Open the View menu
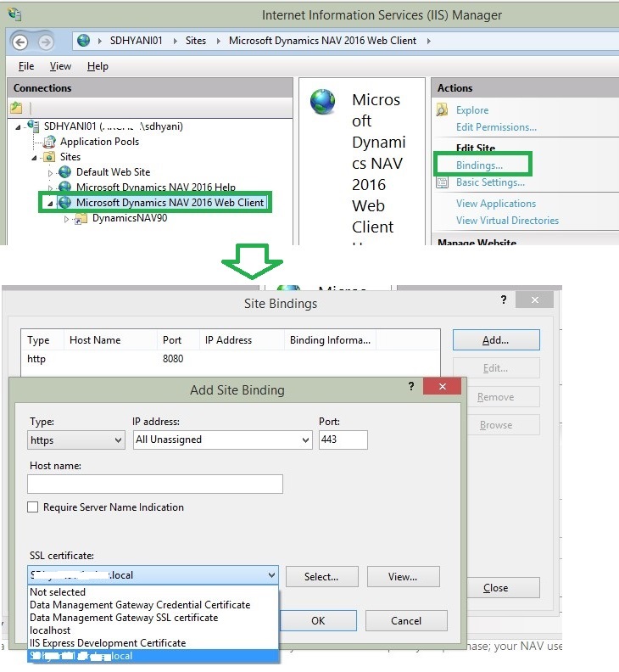The height and width of the screenshot is (672, 619). [x=60, y=66]
